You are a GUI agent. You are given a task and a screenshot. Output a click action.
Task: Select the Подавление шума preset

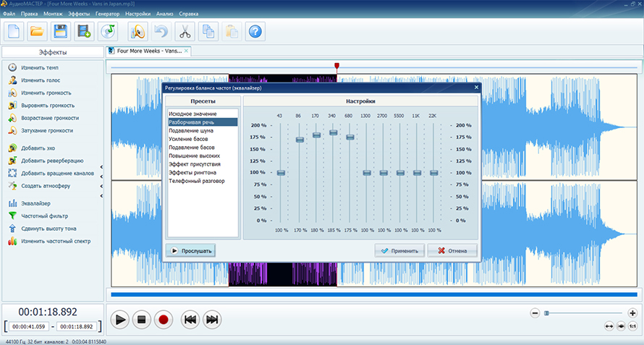pos(192,131)
